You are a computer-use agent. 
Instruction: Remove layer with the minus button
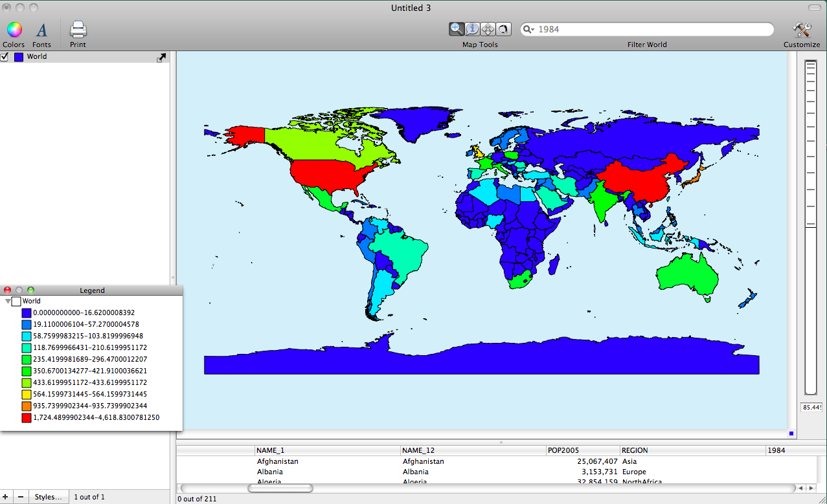pos(21,497)
